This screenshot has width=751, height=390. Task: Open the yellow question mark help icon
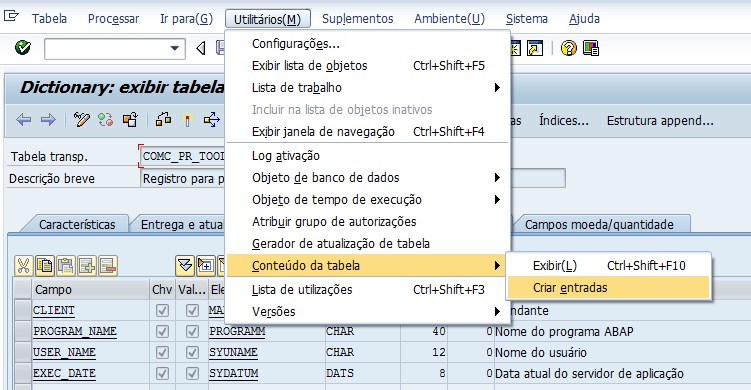[568, 48]
